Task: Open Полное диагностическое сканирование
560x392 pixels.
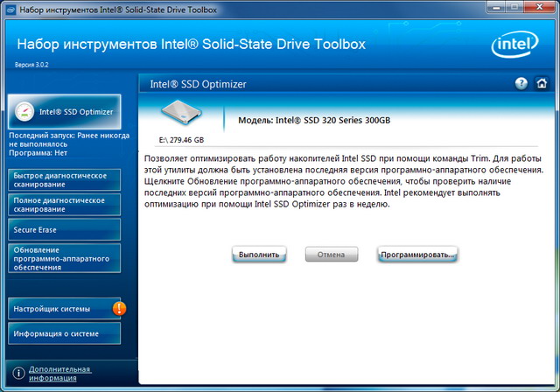Action: coord(64,205)
